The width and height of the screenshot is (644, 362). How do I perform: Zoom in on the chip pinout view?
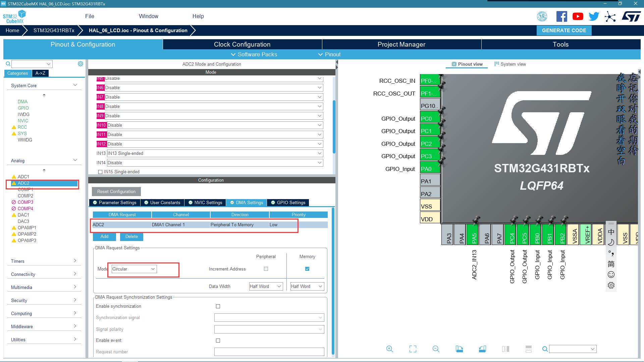pos(389,349)
